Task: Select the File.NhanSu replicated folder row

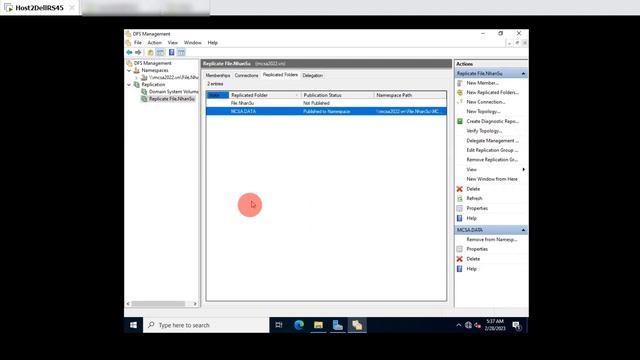Action: 326,103
